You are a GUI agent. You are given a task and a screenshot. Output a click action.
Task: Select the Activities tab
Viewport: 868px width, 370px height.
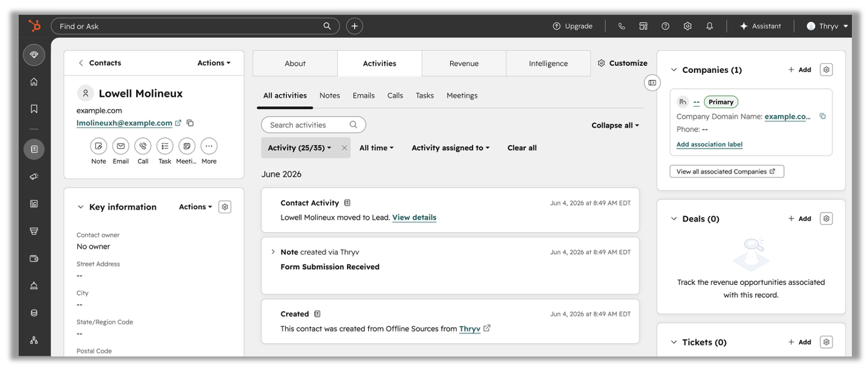pos(380,64)
